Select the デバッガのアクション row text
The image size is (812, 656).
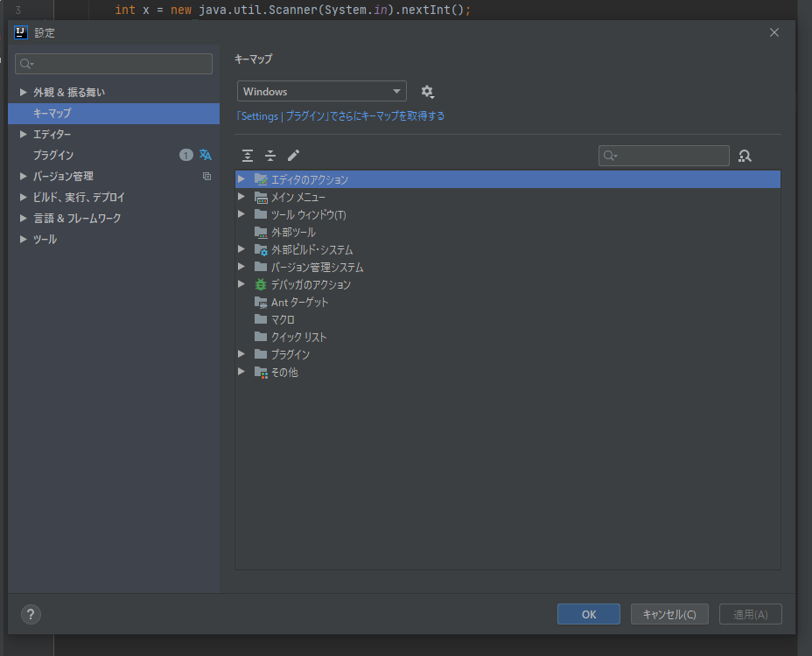point(311,285)
